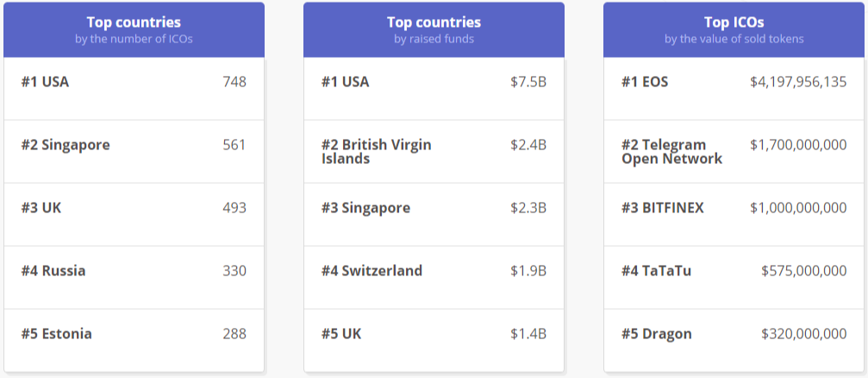Click the UK row showing $1.4B
Viewport: 868px width, 378px height.
434,334
